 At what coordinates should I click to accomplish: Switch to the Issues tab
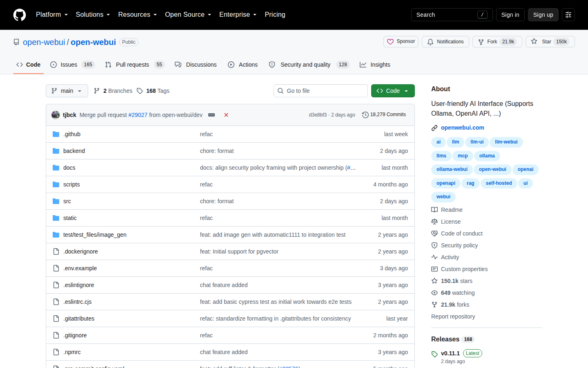click(72, 65)
